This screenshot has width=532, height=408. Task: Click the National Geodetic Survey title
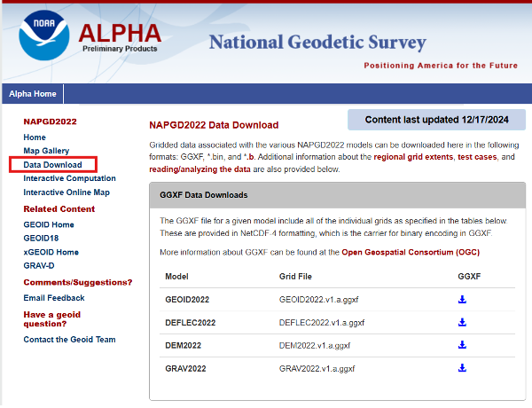pos(317,42)
